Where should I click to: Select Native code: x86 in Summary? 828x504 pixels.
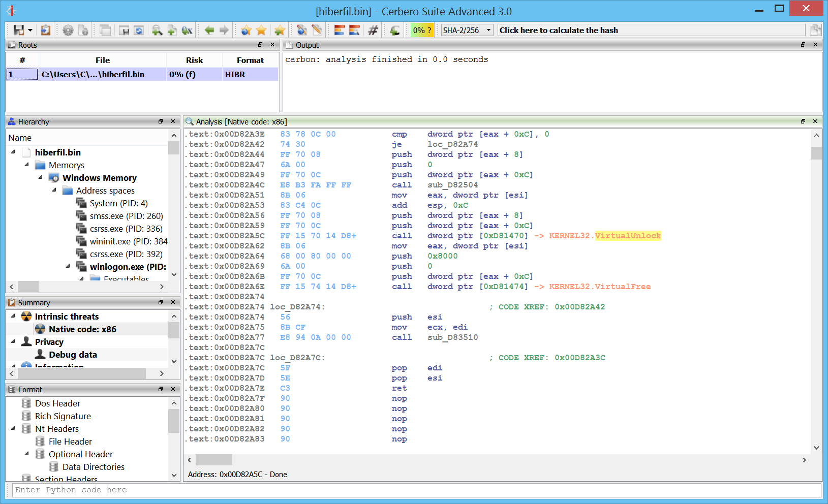pos(82,329)
